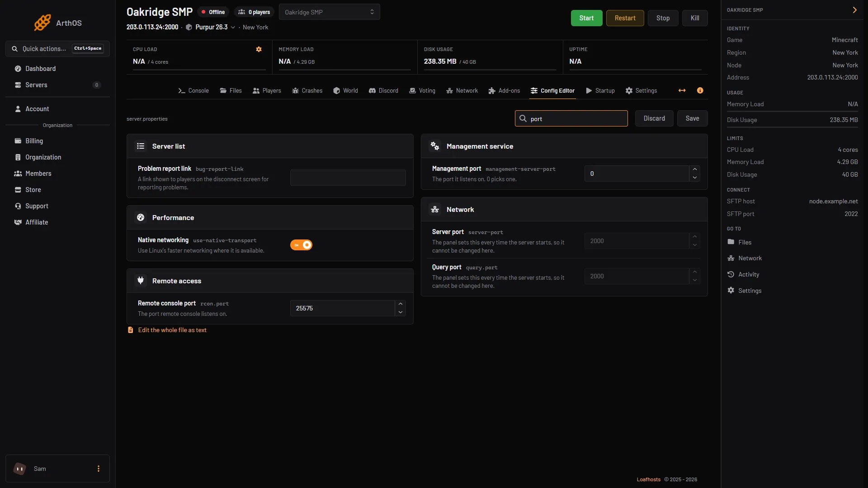Click Sam's avatar image
The height and width of the screenshot is (488, 868).
point(20,469)
